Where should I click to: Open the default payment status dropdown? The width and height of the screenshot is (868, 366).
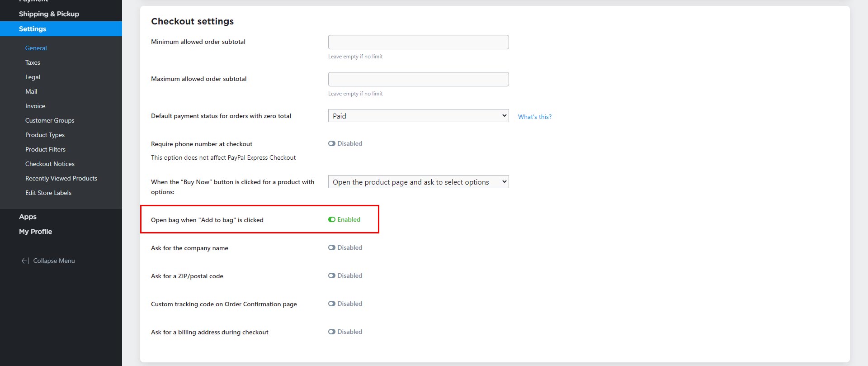(x=418, y=116)
